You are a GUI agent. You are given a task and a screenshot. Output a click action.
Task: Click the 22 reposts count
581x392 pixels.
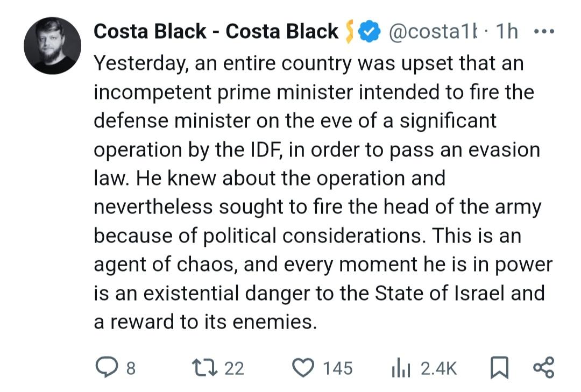pos(235,368)
